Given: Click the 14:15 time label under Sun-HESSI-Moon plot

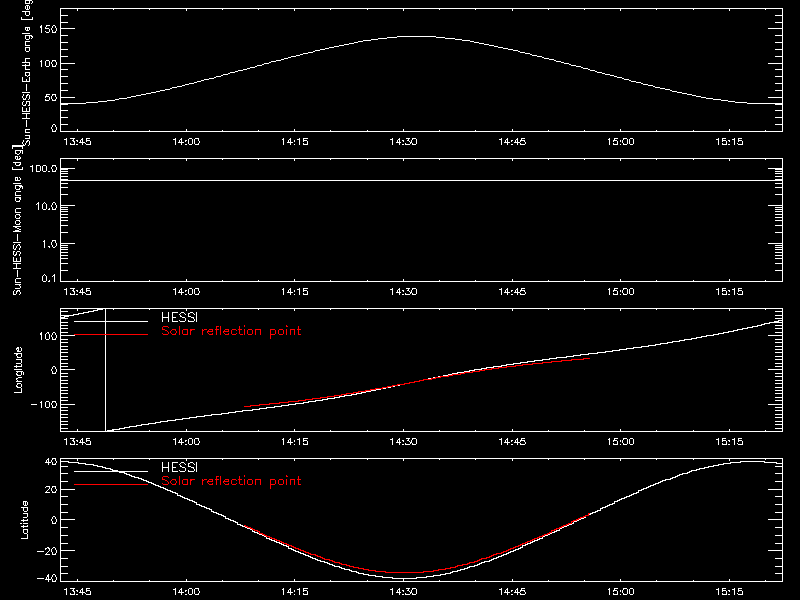Looking at the screenshot, I should [294, 291].
